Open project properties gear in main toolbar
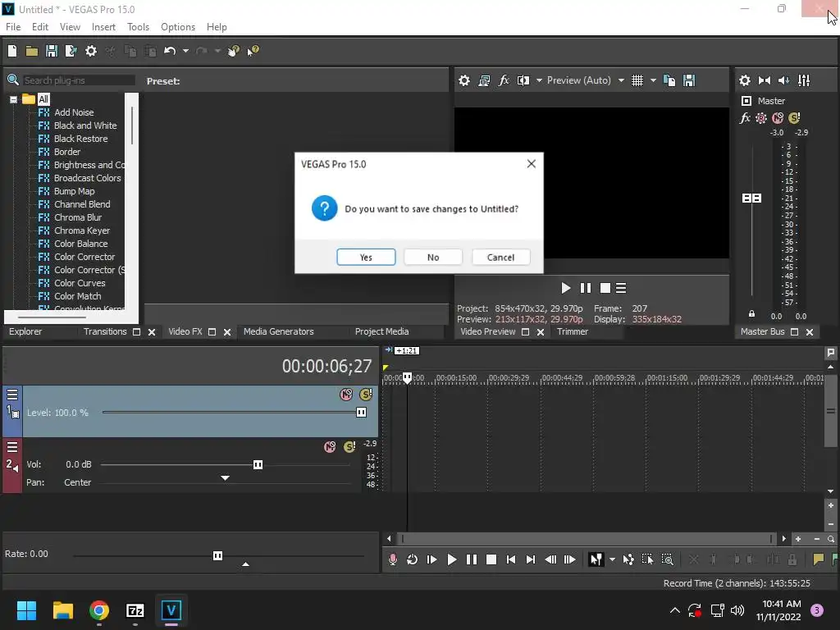Screen dimensions: 840x630 (91, 51)
